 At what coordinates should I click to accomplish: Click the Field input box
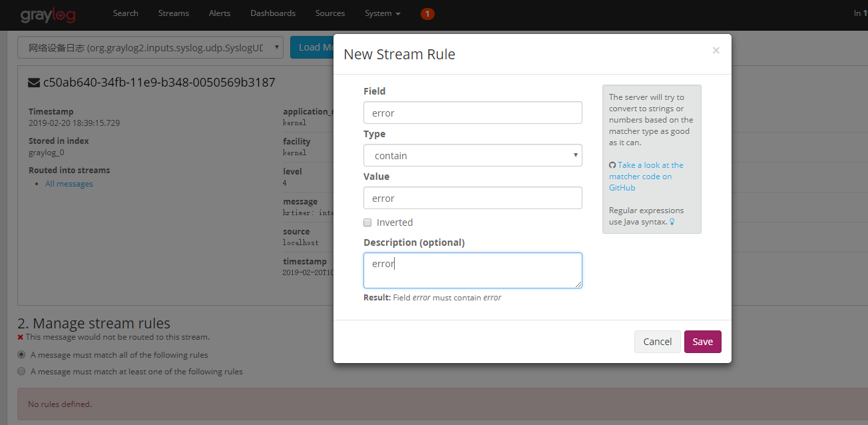click(473, 113)
